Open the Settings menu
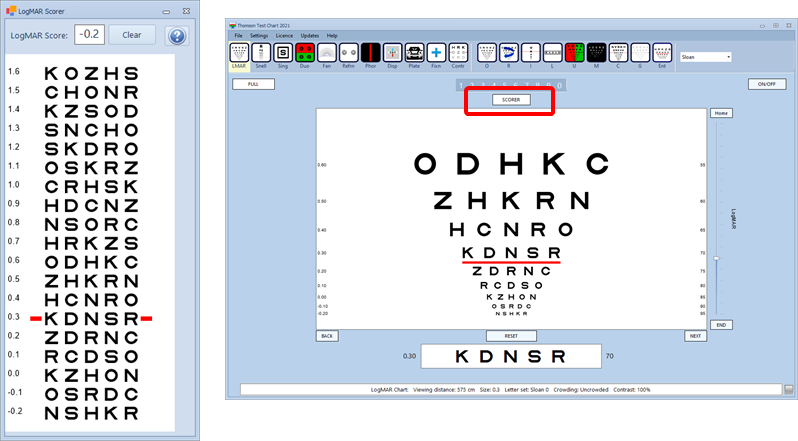This screenshot has width=798, height=441. 258,35
